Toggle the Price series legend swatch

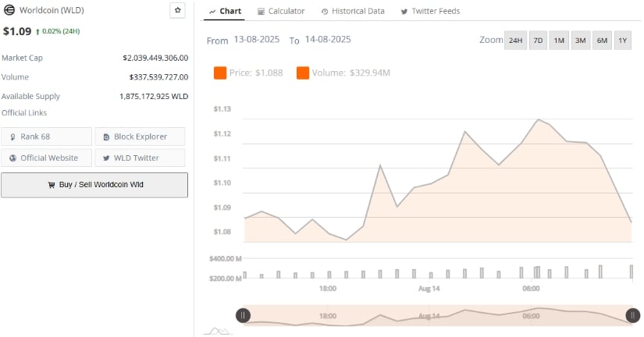click(x=220, y=73)
